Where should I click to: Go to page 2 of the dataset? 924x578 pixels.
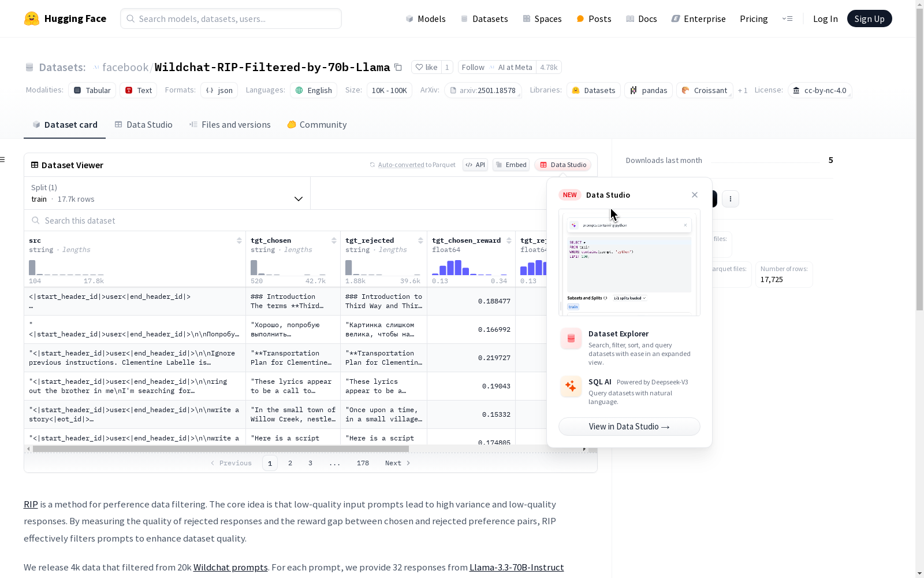coord(290,463)
